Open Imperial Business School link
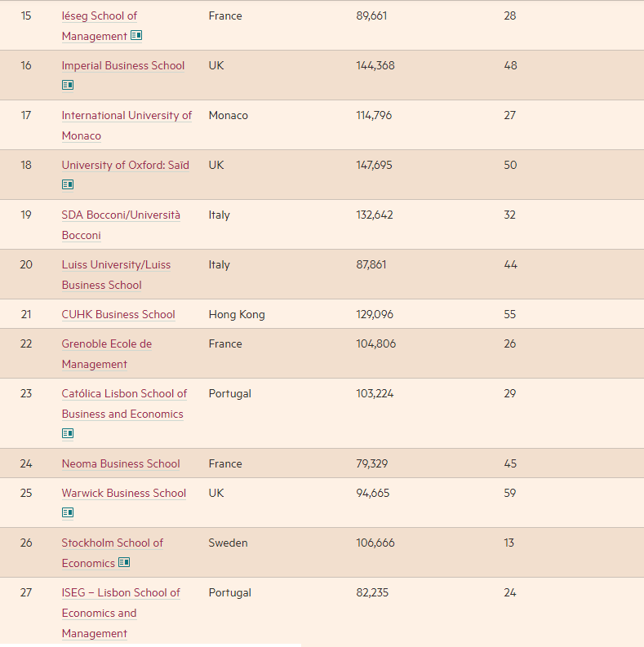The image size is (644, 647). click(123, 65)
